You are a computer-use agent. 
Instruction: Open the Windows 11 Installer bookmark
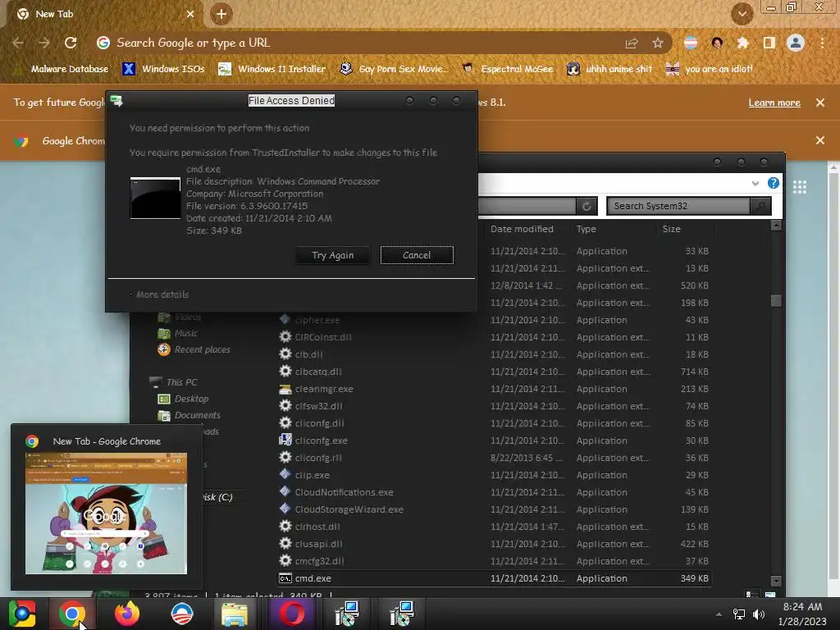pos(272,69)
